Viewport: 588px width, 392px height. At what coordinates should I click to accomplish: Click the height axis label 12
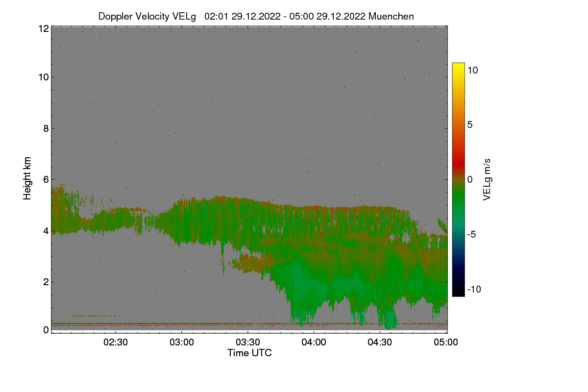pos(44,28)
